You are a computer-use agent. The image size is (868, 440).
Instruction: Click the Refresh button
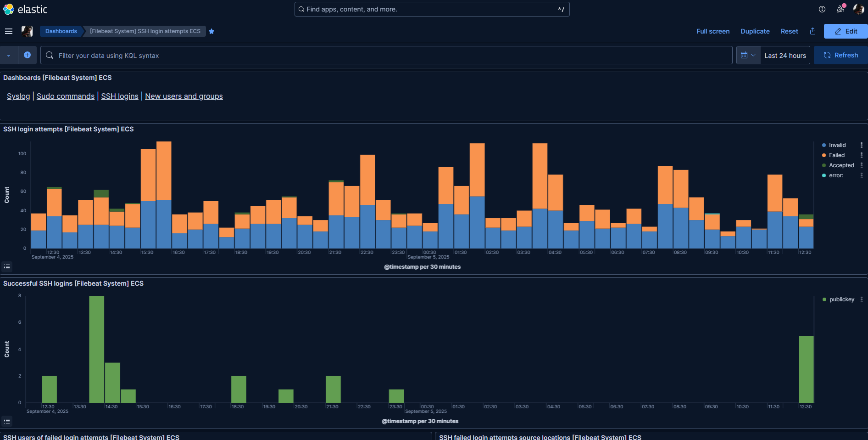[840, 55]
